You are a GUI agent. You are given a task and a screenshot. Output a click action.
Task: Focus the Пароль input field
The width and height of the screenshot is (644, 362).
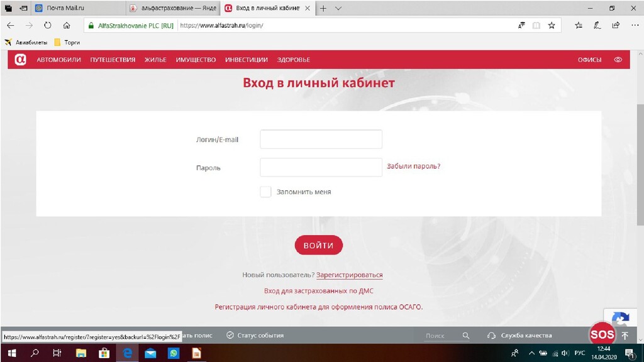point(321,167)
